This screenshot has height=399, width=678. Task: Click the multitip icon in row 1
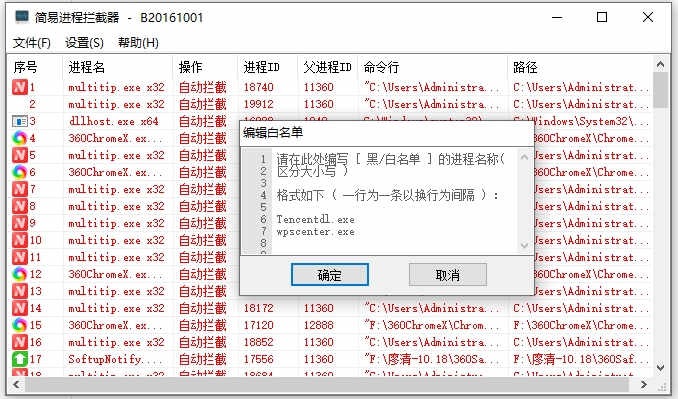19,87
